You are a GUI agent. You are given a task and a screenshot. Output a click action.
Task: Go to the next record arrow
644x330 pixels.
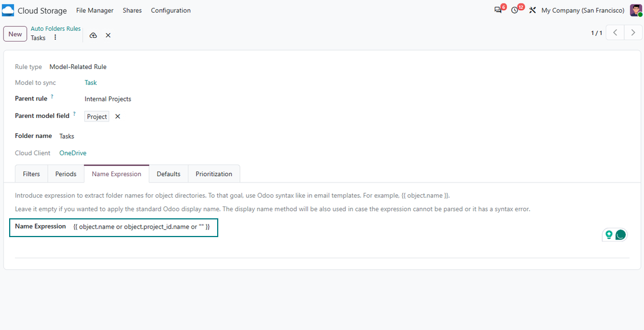(633, 33)
